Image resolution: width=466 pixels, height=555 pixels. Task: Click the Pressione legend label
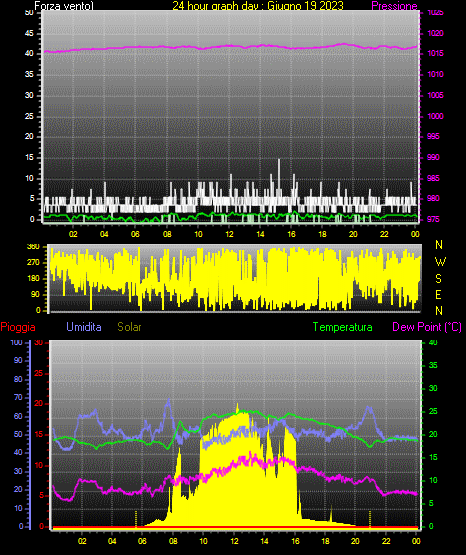point(394,6)
